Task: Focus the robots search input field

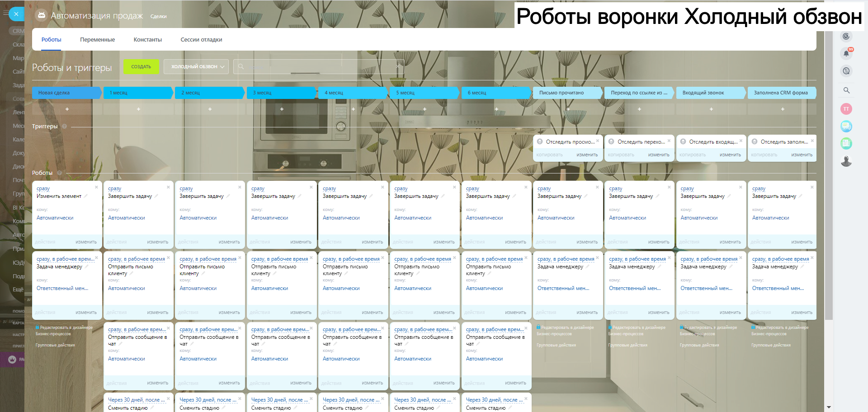Action: 319,66
